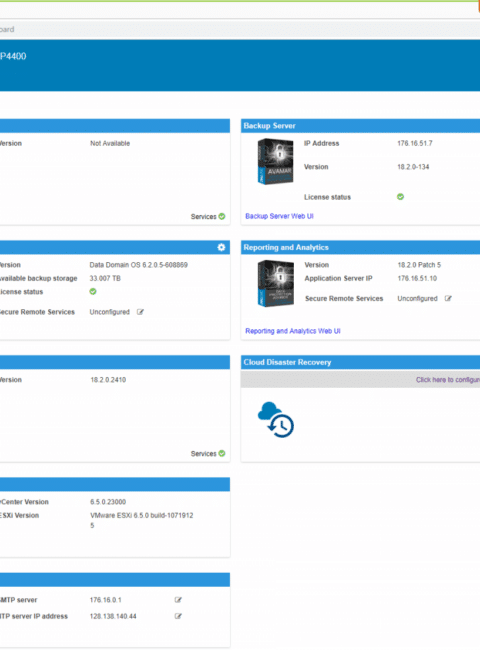Select Backup Server version 18.2.0-134
480x650 pixels.
[413, 167]
